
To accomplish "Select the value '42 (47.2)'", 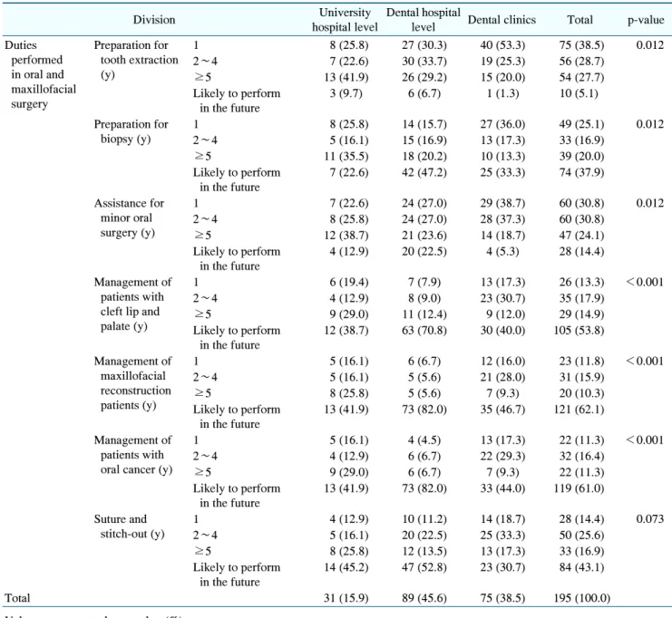I will pyautogui.click(x=424, y=172).
